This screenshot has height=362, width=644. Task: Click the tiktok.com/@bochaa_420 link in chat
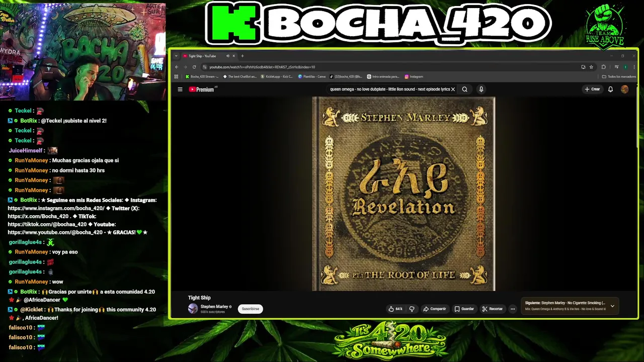point(47,224)
